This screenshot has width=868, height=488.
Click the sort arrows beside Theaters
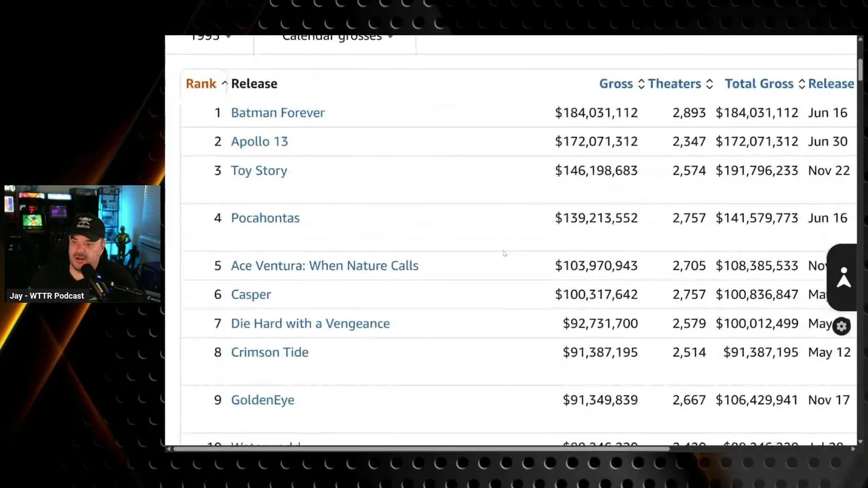(709, 84)
